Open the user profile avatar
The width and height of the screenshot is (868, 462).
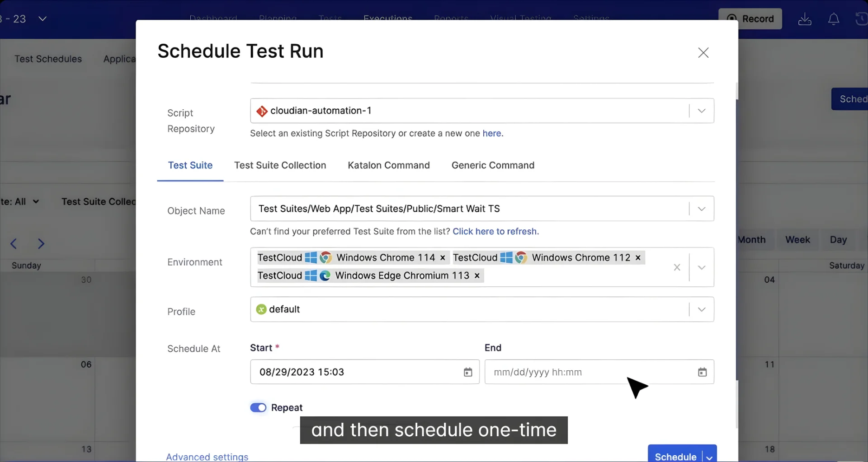click(x=862, y=19)
